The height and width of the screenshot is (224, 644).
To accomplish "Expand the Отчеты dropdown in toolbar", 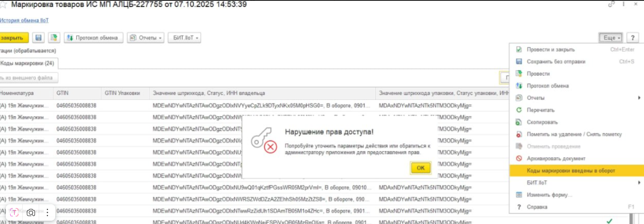I will pos(146,38).
